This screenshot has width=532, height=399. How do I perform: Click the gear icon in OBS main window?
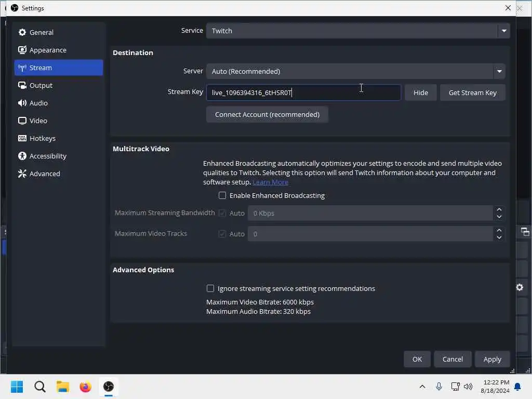[520, 287]
